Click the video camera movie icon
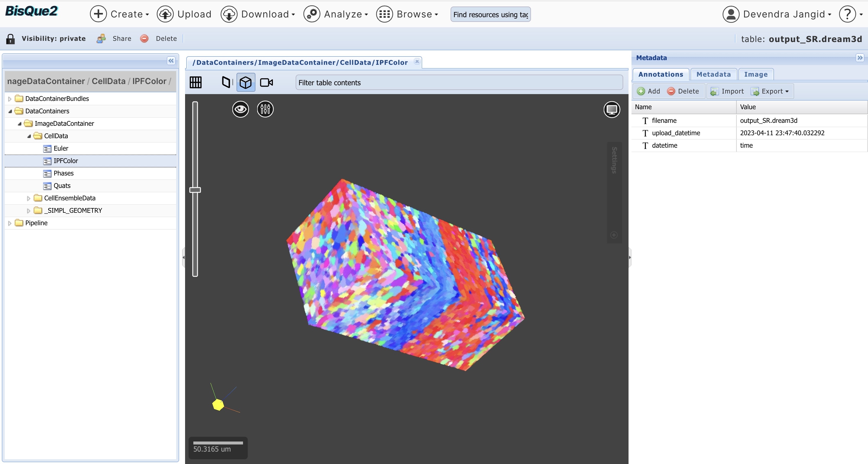The image size is (868, 464). [x=266, y=82]
